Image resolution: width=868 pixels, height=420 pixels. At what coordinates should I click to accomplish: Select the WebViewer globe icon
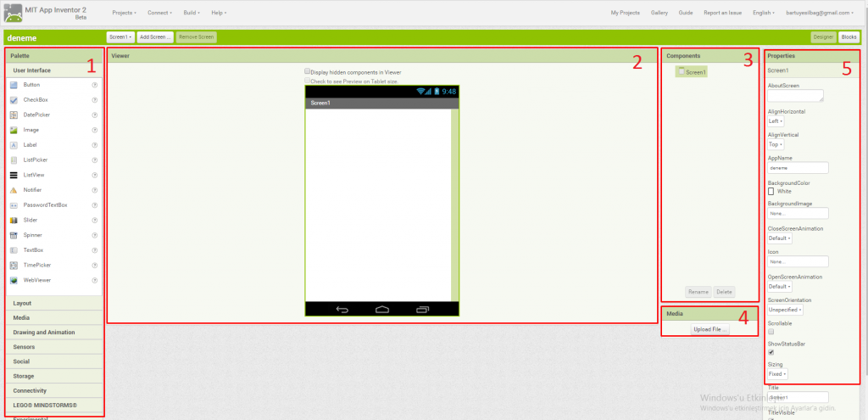14,280
